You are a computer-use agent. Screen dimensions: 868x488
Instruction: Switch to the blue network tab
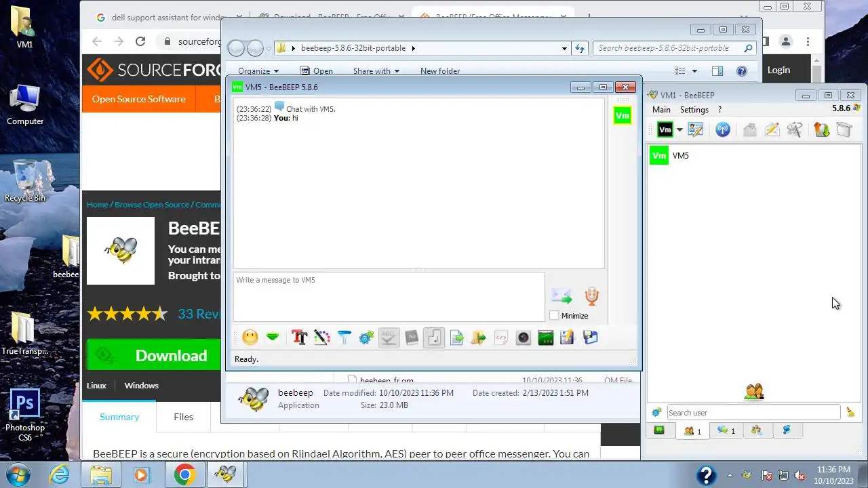pyautogui.click(x=787, y=430)
